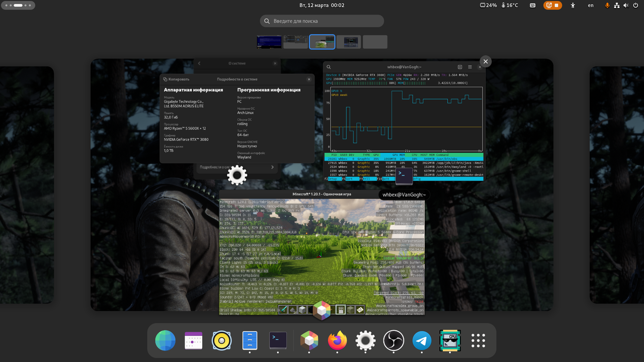Launch Calendar from the dock
This screenshot has height=362, width=644.
193,340
